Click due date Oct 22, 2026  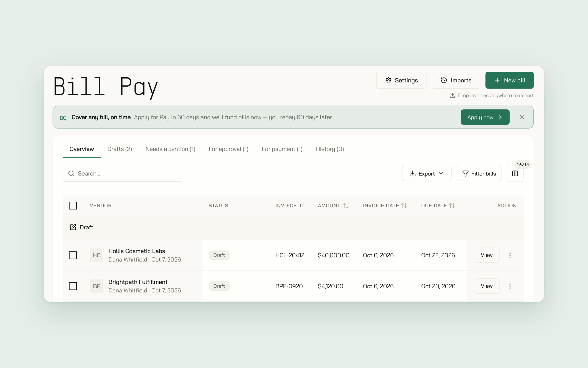[x=438, y=255]
